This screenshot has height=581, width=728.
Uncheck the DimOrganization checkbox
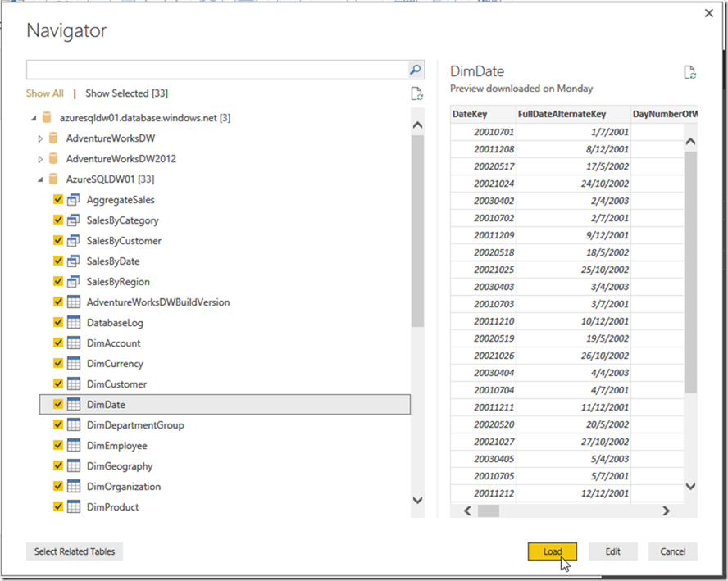pos(58,486)
